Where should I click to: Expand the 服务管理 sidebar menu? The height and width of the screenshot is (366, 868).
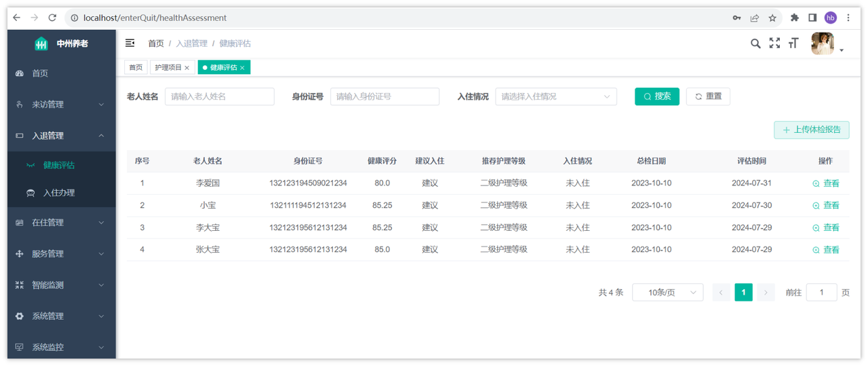coord(62,254)
